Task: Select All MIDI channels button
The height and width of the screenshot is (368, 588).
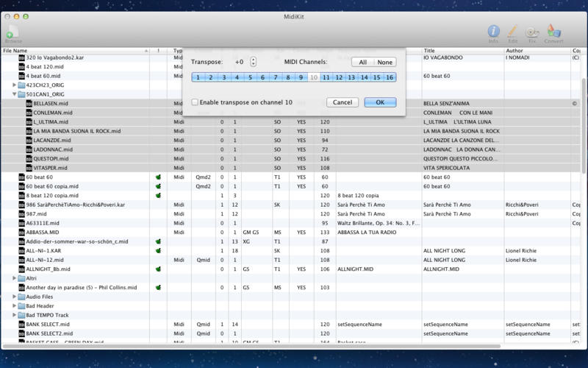Action: 362,62
